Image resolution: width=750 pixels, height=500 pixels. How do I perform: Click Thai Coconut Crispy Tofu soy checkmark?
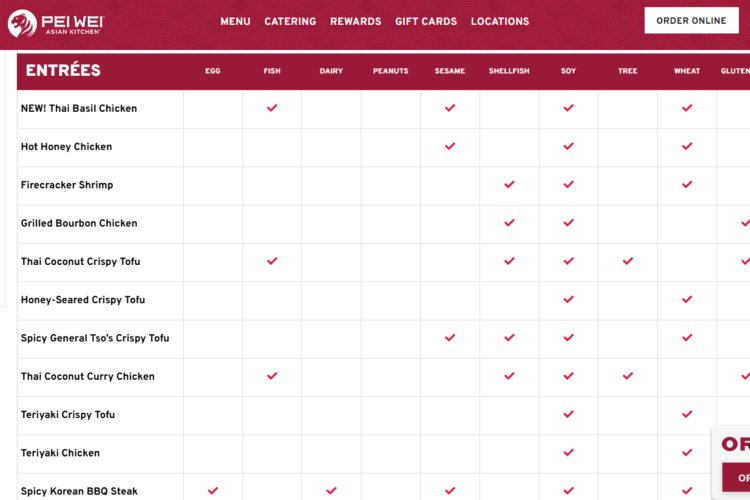569,261
